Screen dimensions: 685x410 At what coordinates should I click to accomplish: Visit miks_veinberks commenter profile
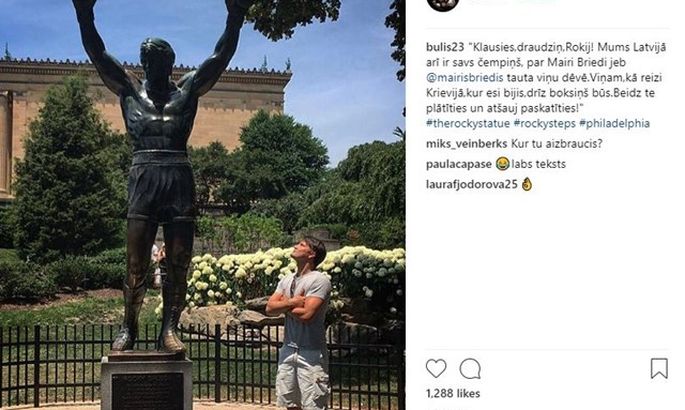pos(466,144)
